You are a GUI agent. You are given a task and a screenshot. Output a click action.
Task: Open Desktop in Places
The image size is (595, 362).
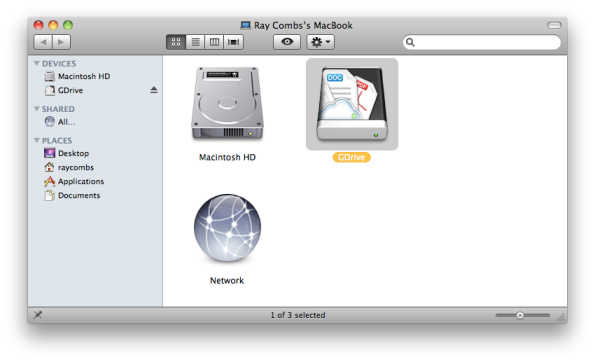66,153
